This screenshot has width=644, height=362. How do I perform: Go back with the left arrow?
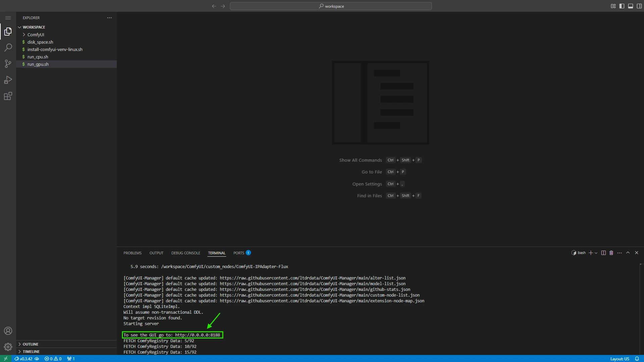[x=214, y=6]
